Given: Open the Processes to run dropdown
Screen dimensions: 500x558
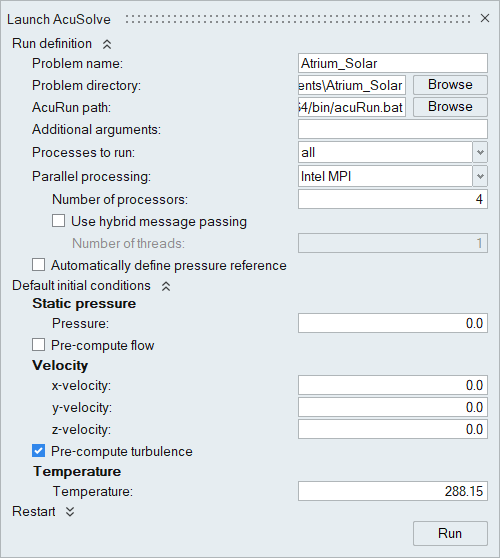Looking at the screenshot, I should click(x=480, y=152).
